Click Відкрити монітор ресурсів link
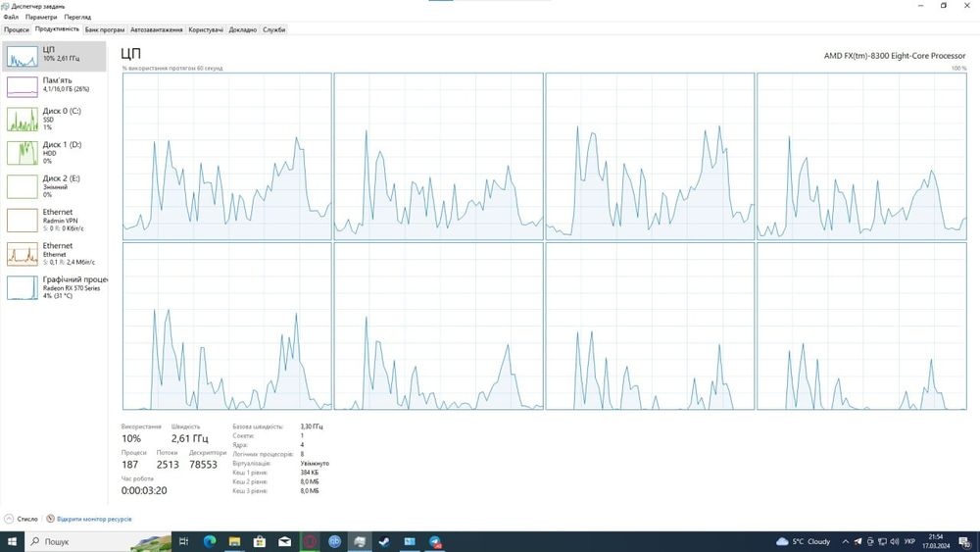The height and width of the screenshot is (552, 980). [x=94, y=519]
